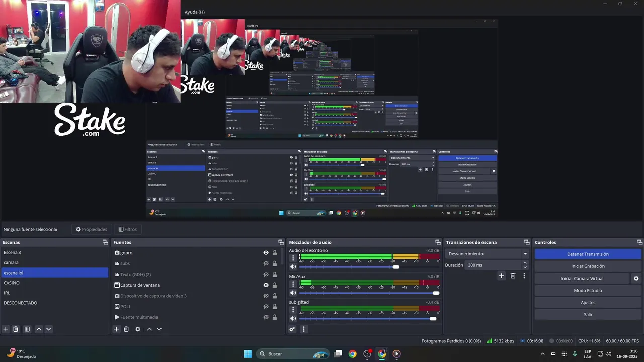Unlock the gopro source with its lock icon
Image resolution: width=644 pixels, height=362 pixels.
tap(275, 253)
